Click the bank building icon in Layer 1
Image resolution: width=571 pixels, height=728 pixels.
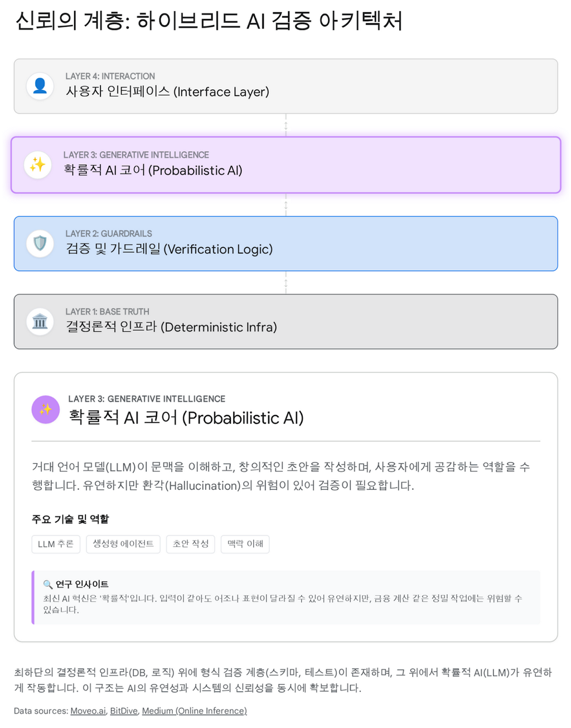click(40, 322)
